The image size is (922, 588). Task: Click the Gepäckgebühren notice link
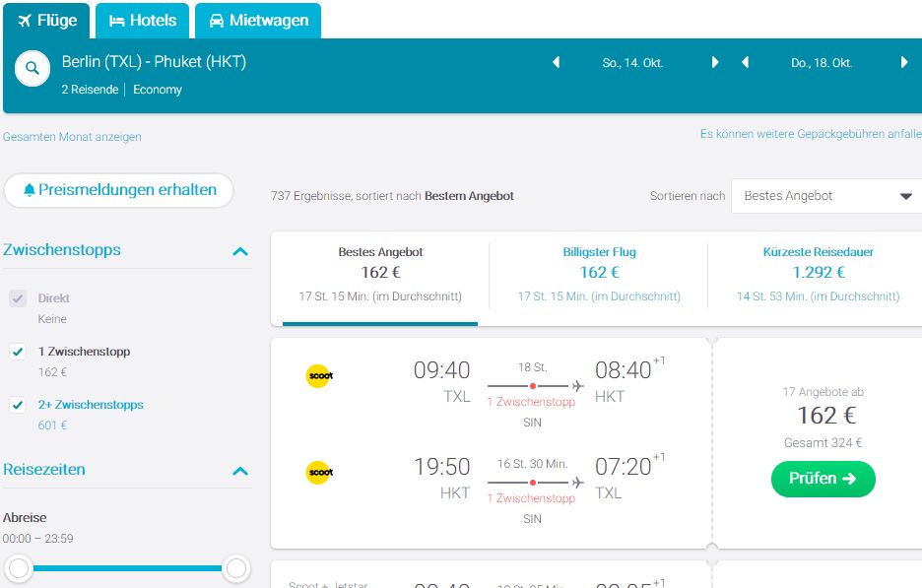coord(811,134)
